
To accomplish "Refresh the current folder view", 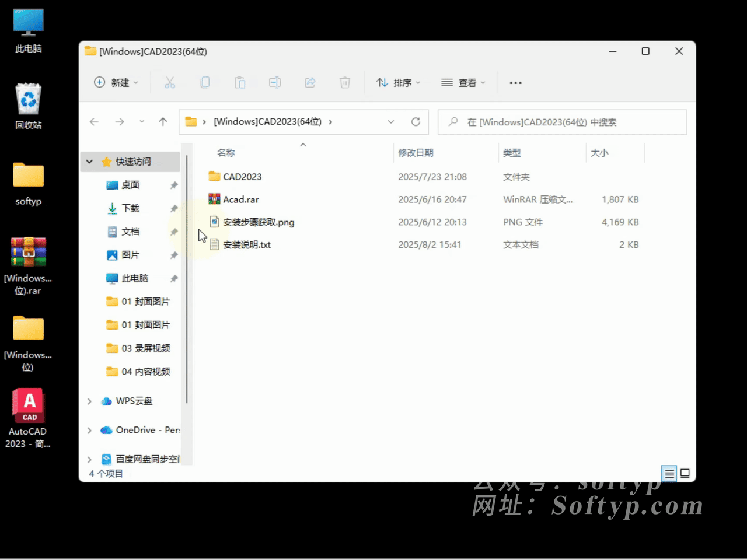I will click(x=416, y=122).
